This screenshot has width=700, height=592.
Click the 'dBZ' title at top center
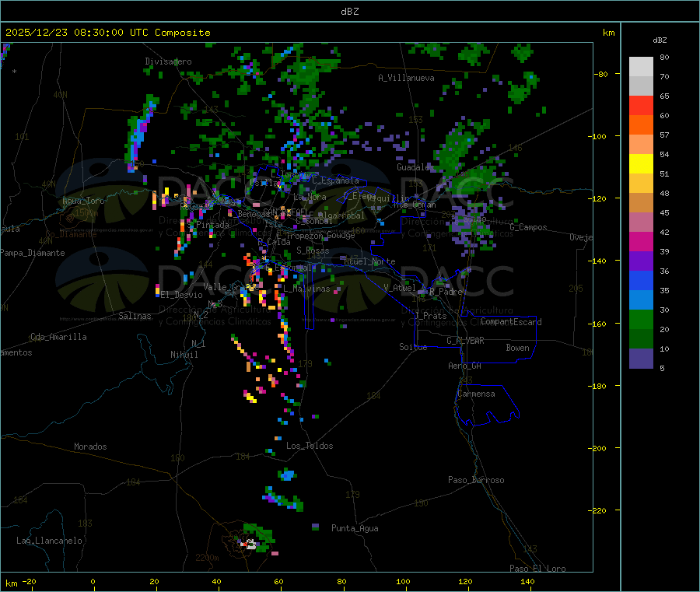[349, 12]
